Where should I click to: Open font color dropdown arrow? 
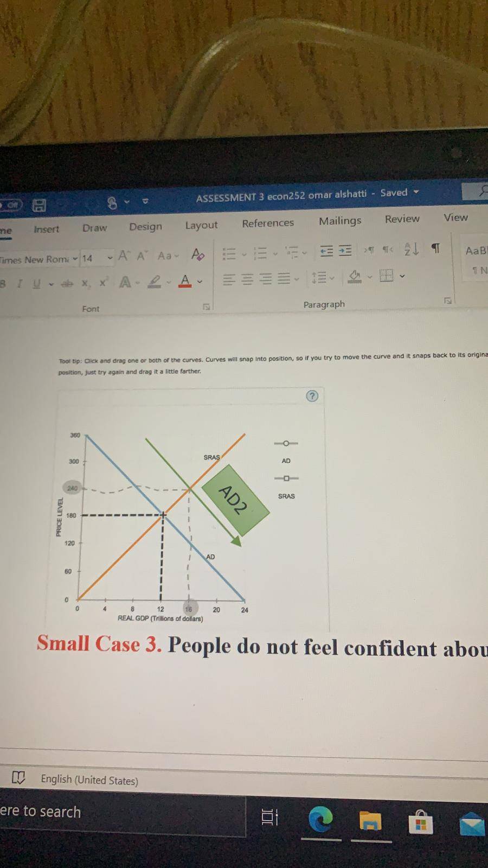pos(200,282)
